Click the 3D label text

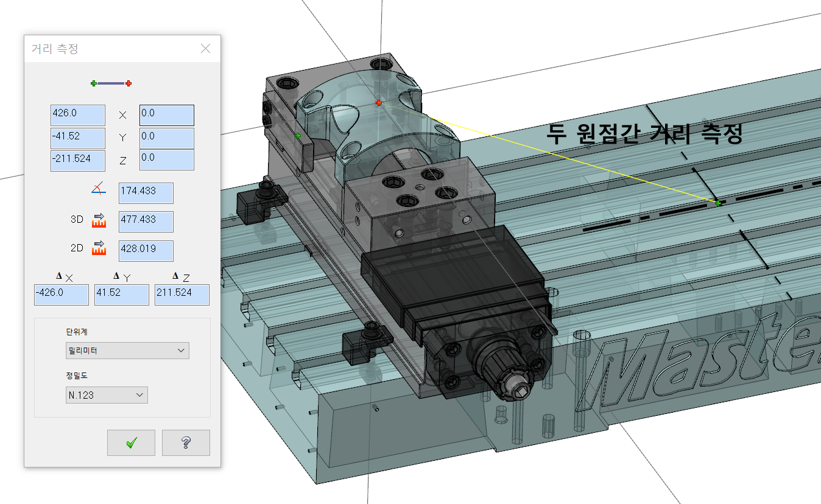coord(77,220)
